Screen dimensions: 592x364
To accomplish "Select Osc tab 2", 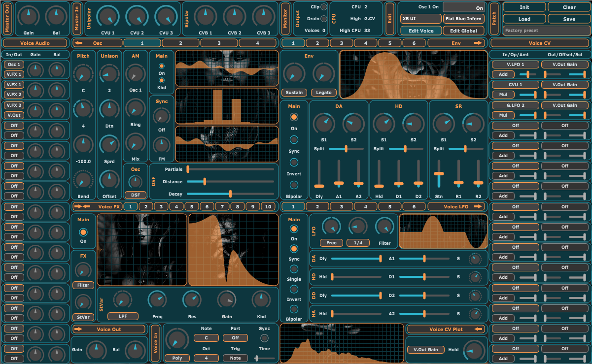I will [x=180, y=43].
